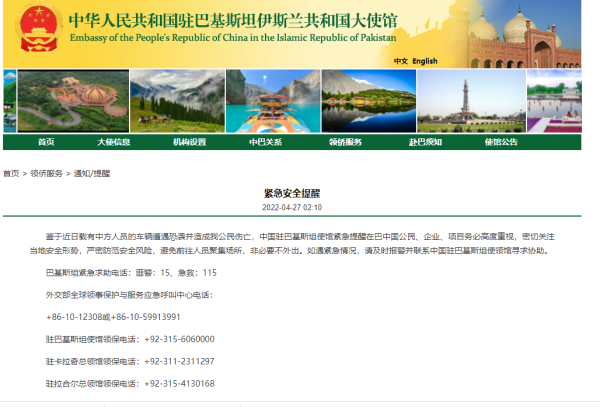Click the 首页 breadcrumb link
This screenshot has height=407, width=600.
[11, 173]
